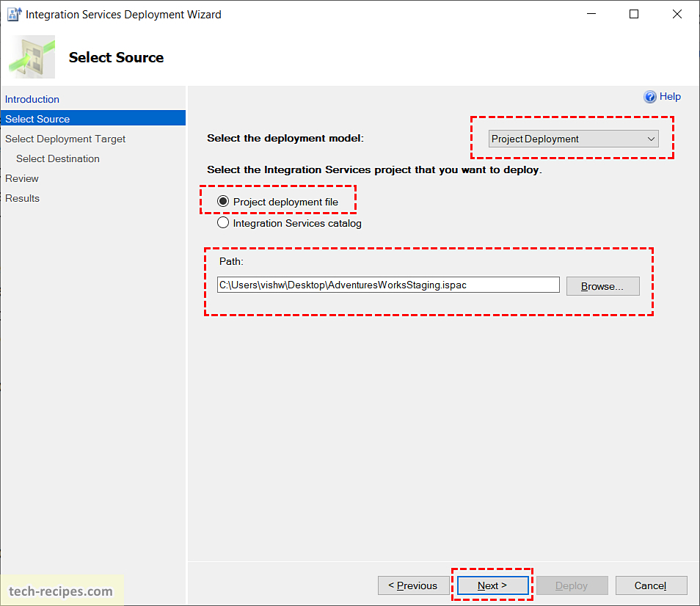Open the Select Deployment Target step
Image resolution: width=700 pixels, height=606 pixels.
65,139
